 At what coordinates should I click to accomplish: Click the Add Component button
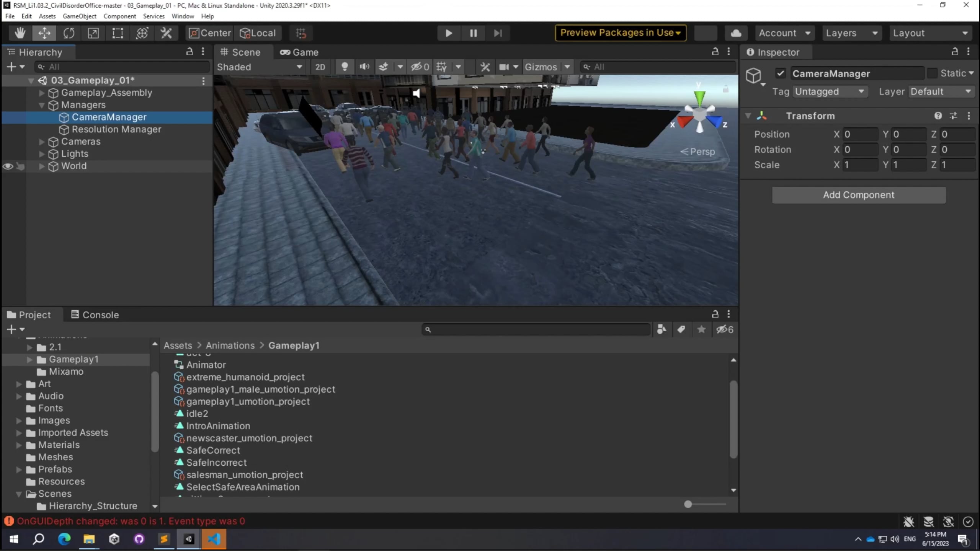click(x=858, y=195)
